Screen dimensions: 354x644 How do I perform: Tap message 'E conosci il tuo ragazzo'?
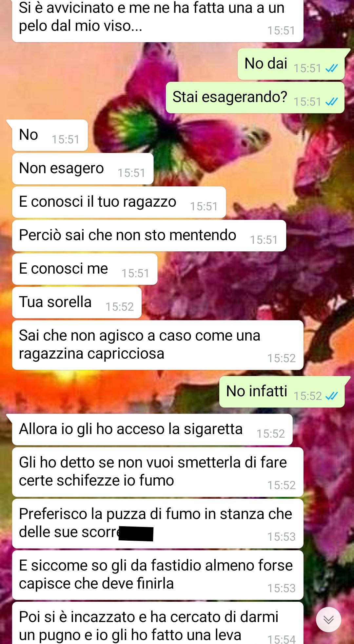[119, 202]
